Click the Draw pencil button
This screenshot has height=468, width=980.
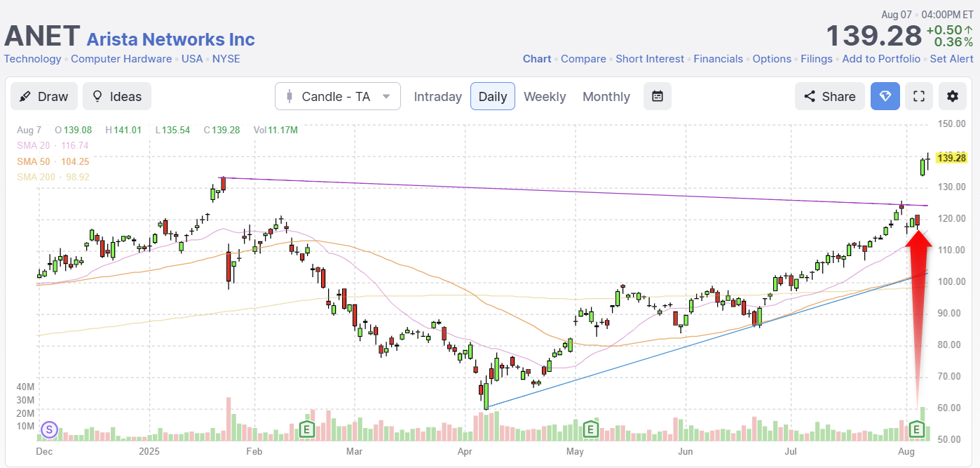43,97
